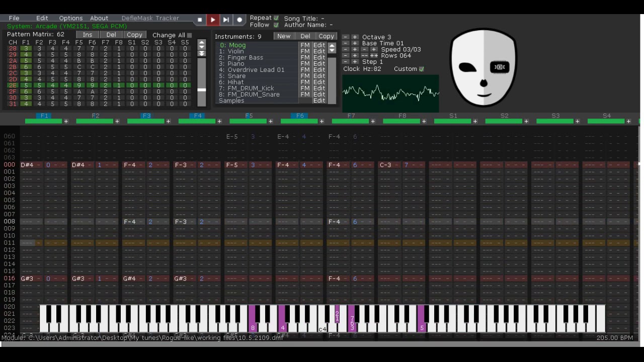Select pattern matrix row 28
Viewport: 644px width, 362px height.
(x=99, y=49)
